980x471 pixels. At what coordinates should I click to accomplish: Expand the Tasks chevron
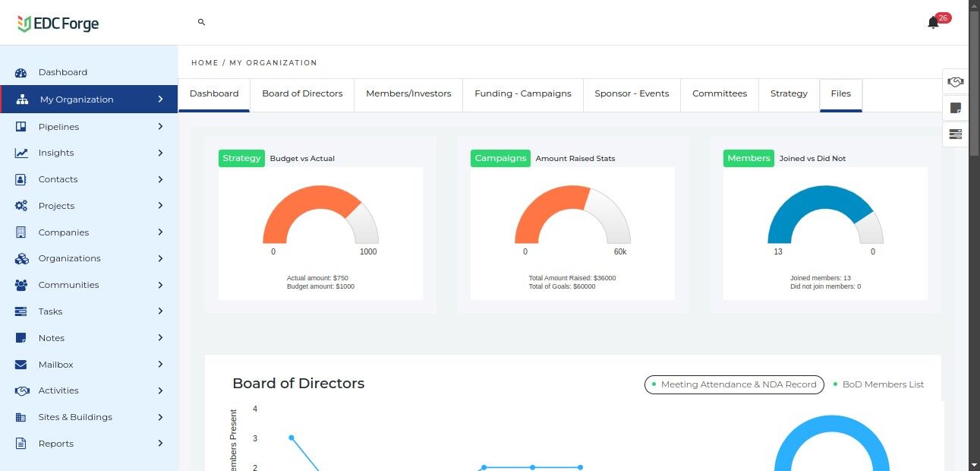point(160,311)
